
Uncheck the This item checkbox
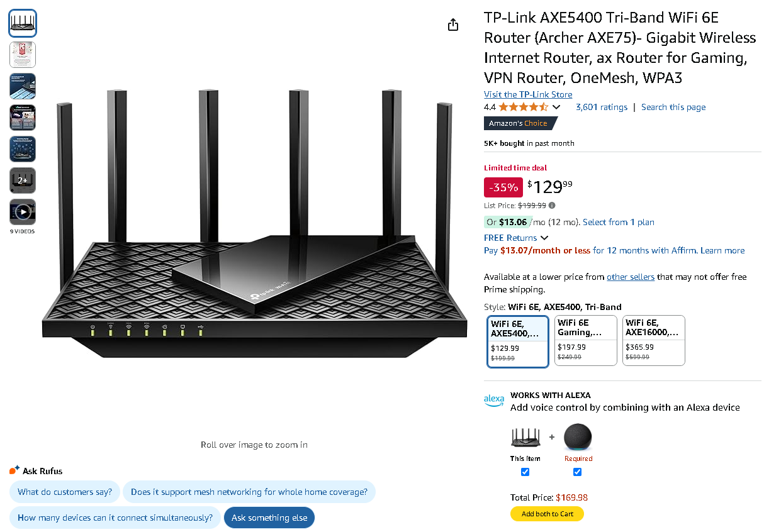tap(525, 472)
